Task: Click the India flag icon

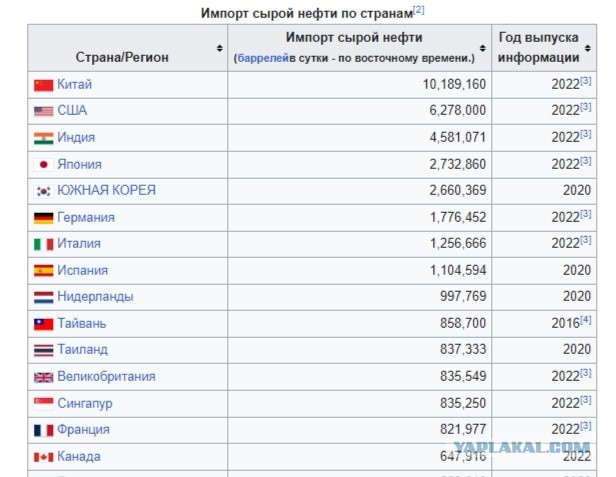Action: coord(43,138)
